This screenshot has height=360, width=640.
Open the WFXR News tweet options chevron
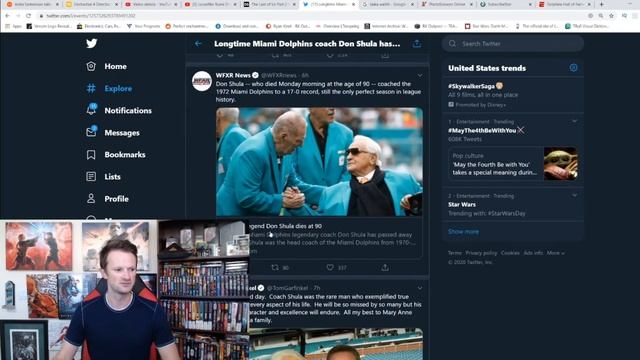tap(420, 76)
